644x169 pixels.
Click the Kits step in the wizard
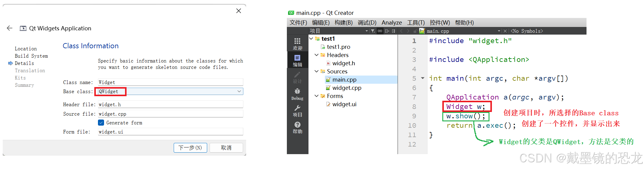(x=20, y=78)
